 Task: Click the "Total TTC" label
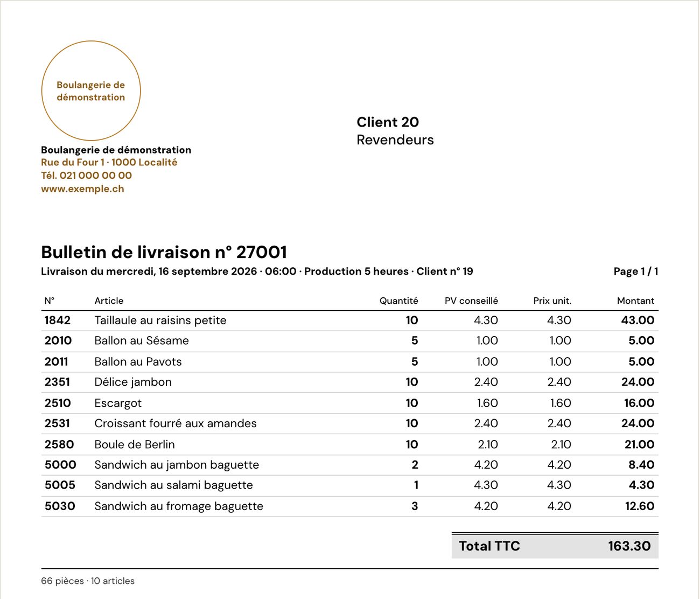tap(489, 546)
